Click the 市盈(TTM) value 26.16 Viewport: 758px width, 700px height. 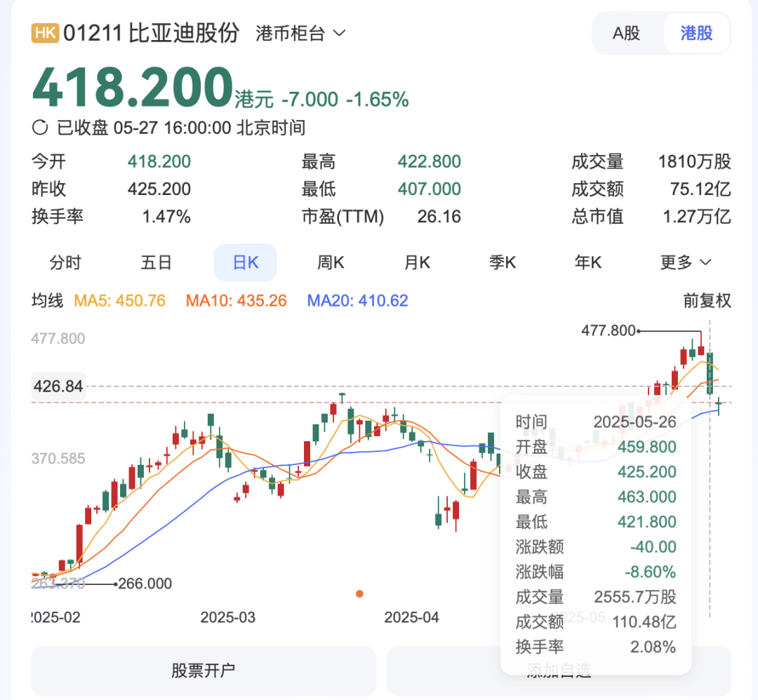coord(439,217)
